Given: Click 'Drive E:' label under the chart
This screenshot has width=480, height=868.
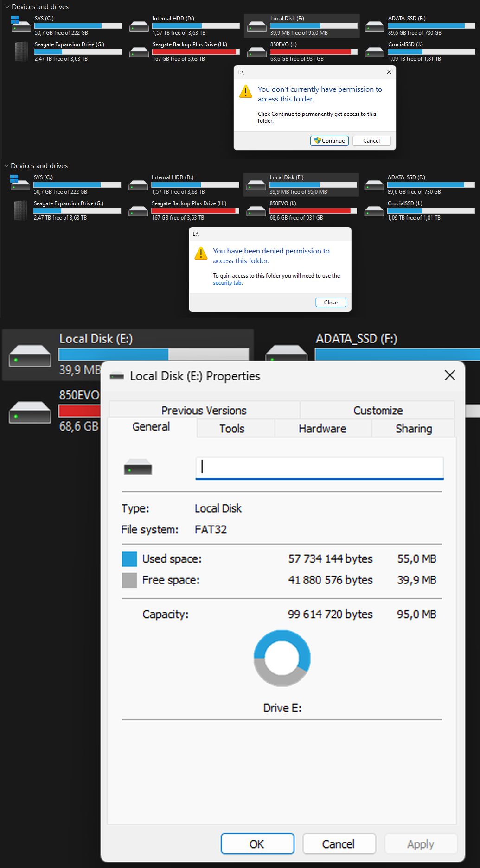Looking at the screenshot, I should click(x=282, y=708).
